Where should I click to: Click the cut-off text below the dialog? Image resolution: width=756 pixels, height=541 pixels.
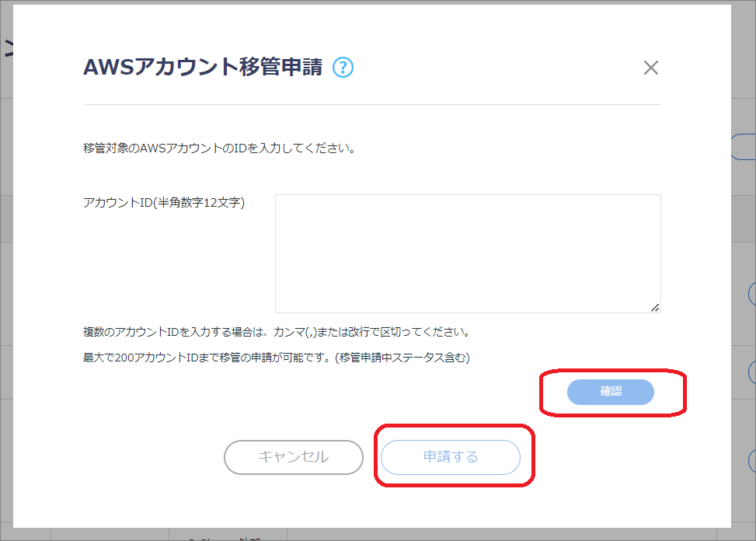pyautogui.click(x=225, y=536)
